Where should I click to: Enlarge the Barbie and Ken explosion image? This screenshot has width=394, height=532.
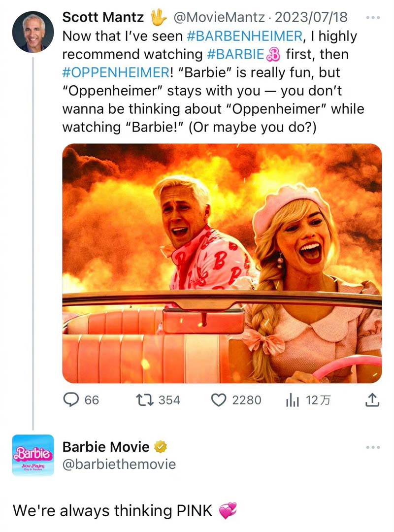[x=222, y=263]
